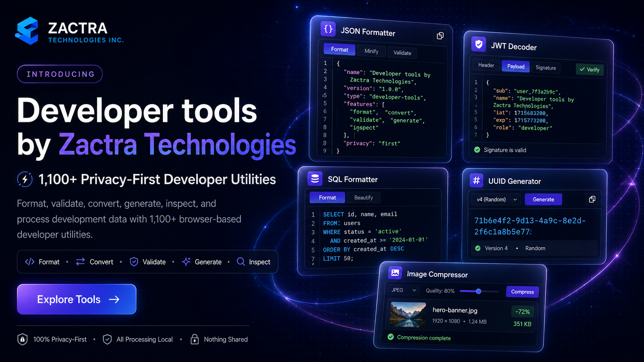Screen dimensions: 644x362
Task: Click the 1920 × 1080 dimensions text
Action: (x=446, y=321)
